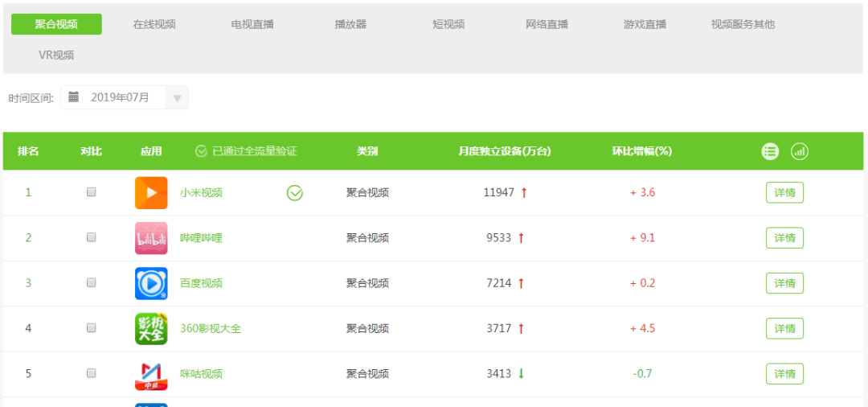Switch to 电视直播 tab
This screenshot has width=868, height=407.
pyautogui.click(x=252, y=24)
